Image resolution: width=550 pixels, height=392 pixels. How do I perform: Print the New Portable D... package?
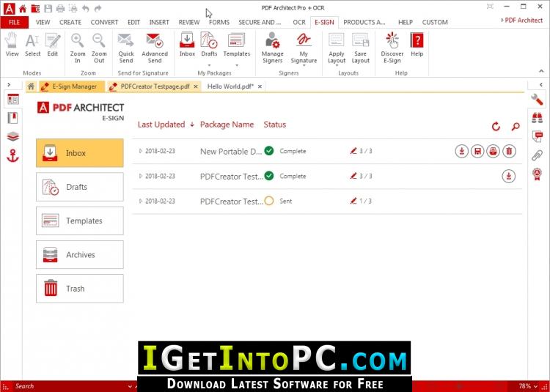pos(494,152)
